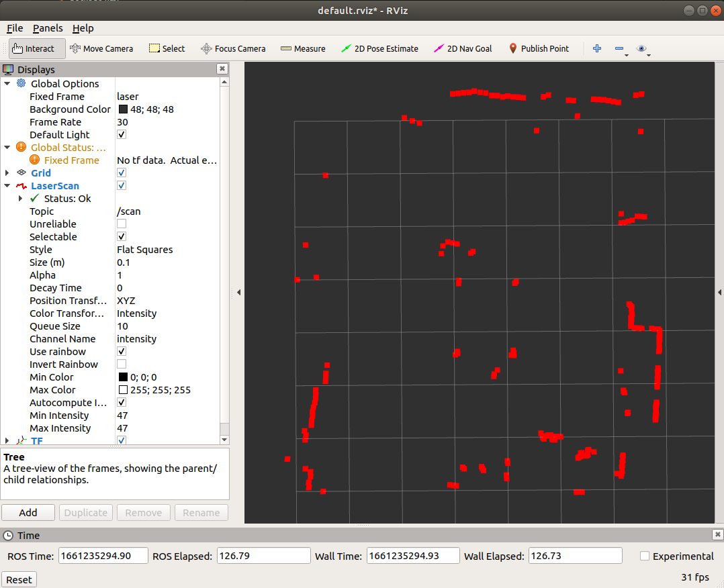Select the 2D Nav Goal tool

click(463, 48)
